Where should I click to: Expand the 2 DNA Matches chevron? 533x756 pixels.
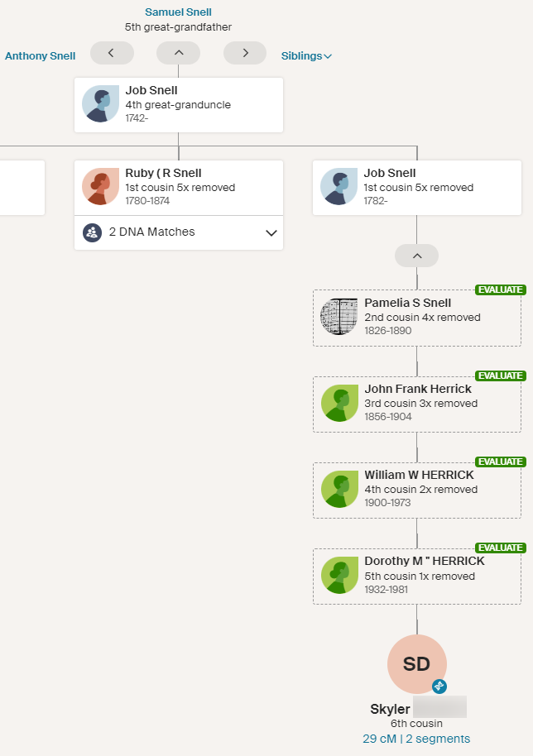tap(271, 233)
